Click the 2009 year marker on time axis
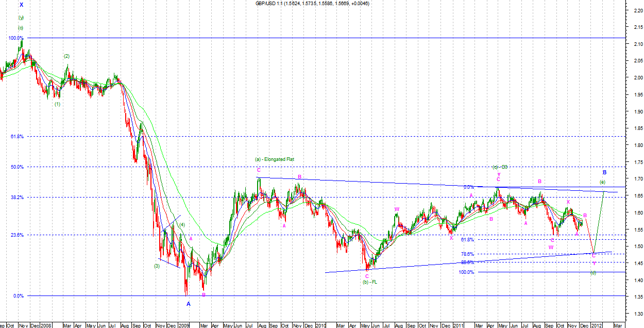This screenshot has height=328, width=644. (184, 325)
